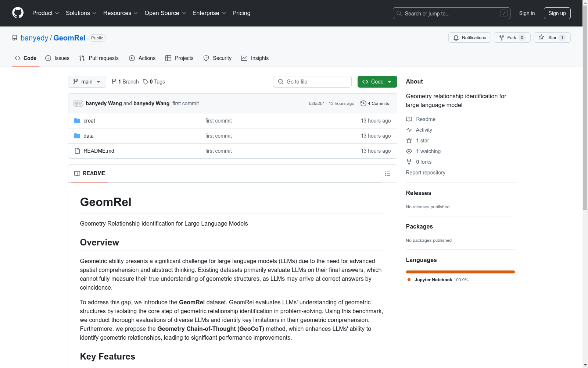The height and width of the screenshot is (368, 588).
Task: Expand the Product menu
Action: 46,13
